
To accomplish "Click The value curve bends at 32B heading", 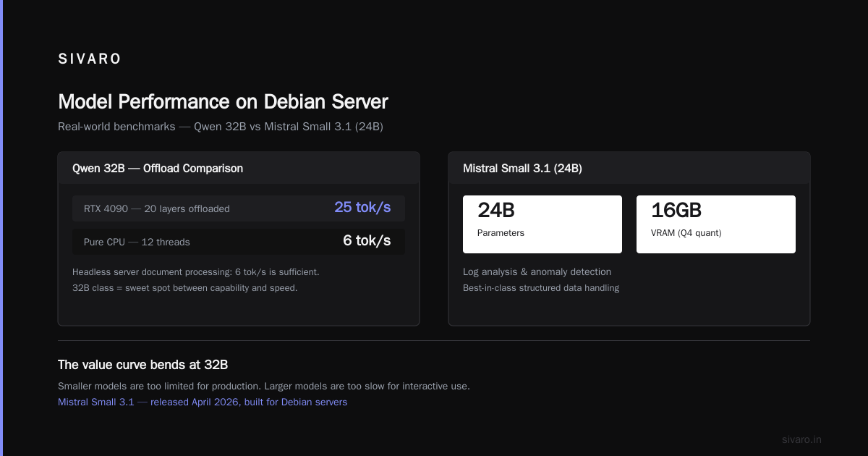I will click(143, 365).
